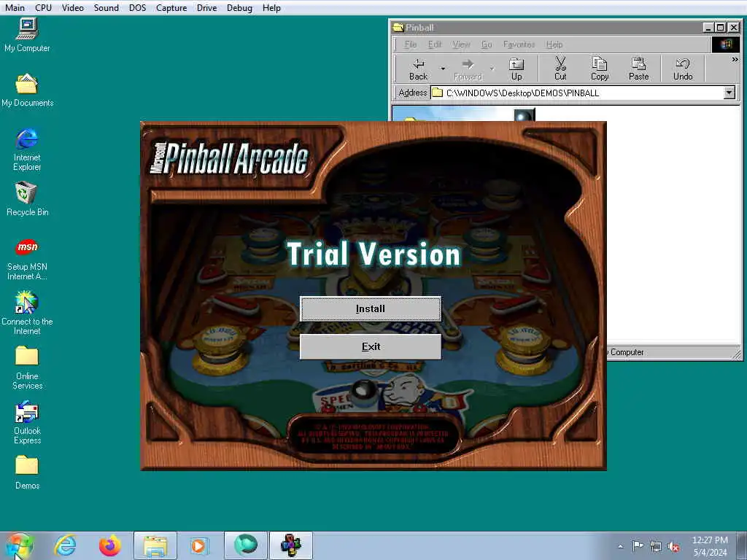Open Internet Explorer from taskbar
The height and width of the screenshot is (560, 747).
coord(65,545)
